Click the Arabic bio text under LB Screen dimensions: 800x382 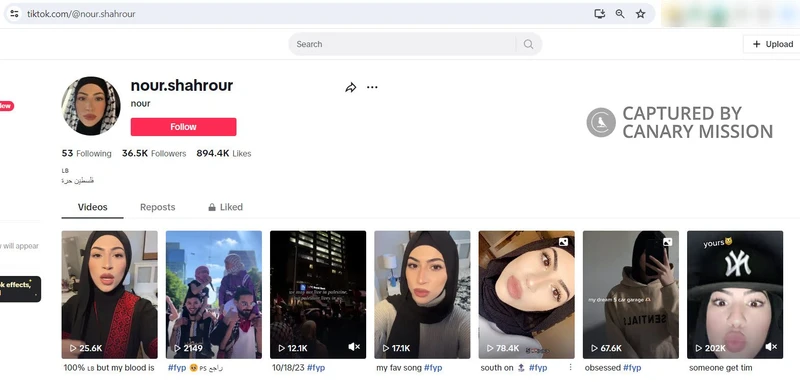click(x=78, y=181)
